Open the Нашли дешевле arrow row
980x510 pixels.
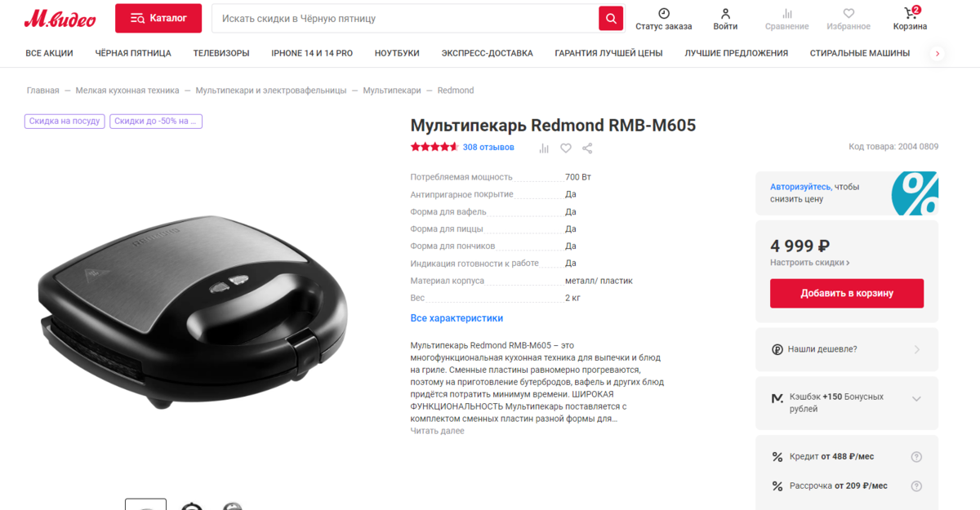pyautogui.click(x=847, y=349)
